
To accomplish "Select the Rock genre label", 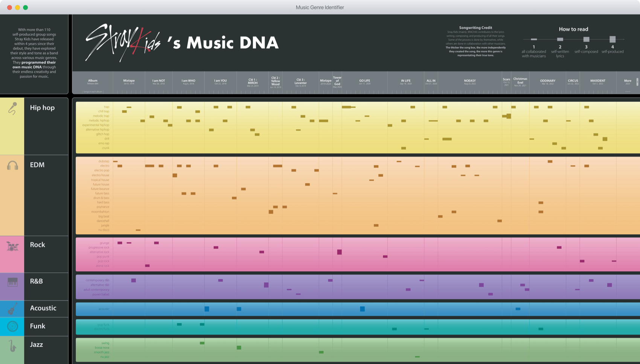I will click(x=37, y=245).
